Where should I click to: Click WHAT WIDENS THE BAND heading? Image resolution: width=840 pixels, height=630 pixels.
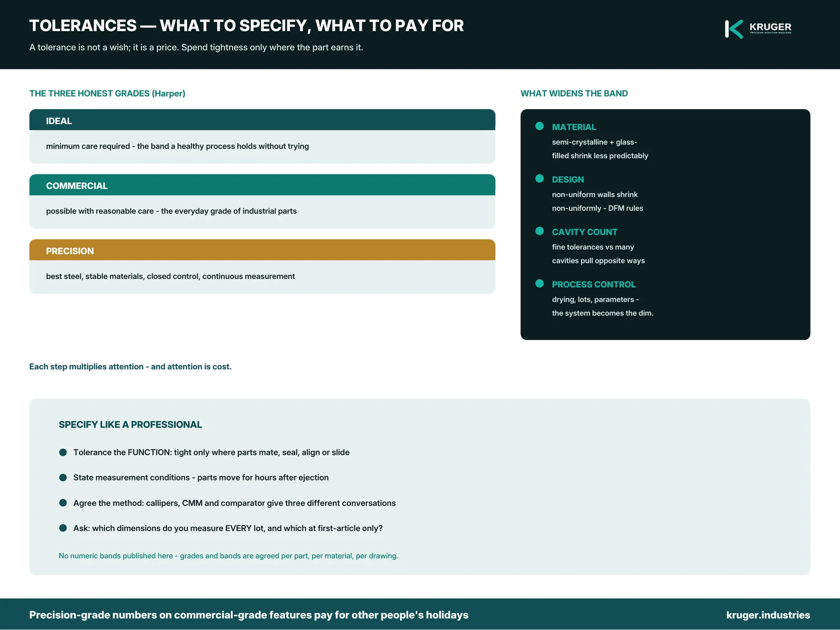point(574,93)
